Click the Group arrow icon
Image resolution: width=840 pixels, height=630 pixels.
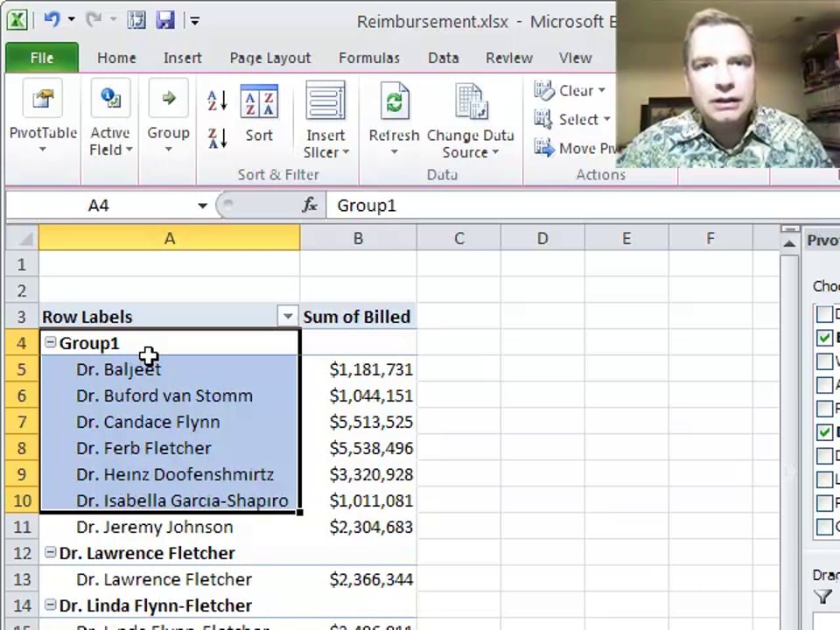168,98
